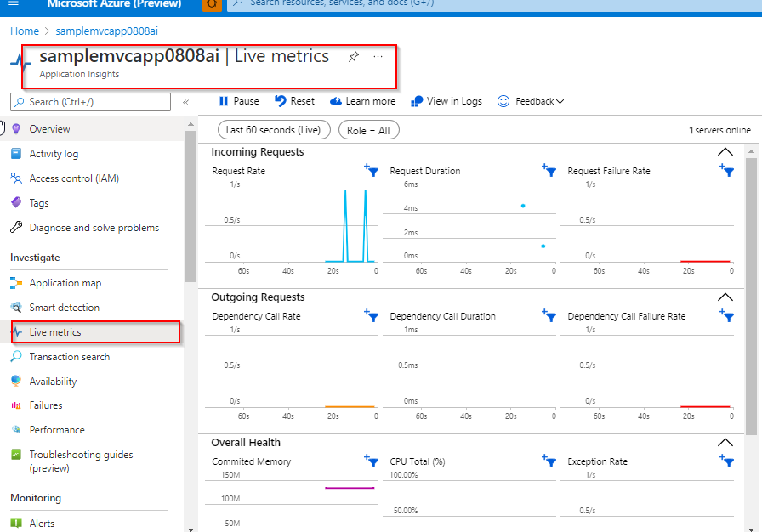Open the Azure portal hamburger menu
The height and width of the screenshot is (532, 762).
point(13,3)
